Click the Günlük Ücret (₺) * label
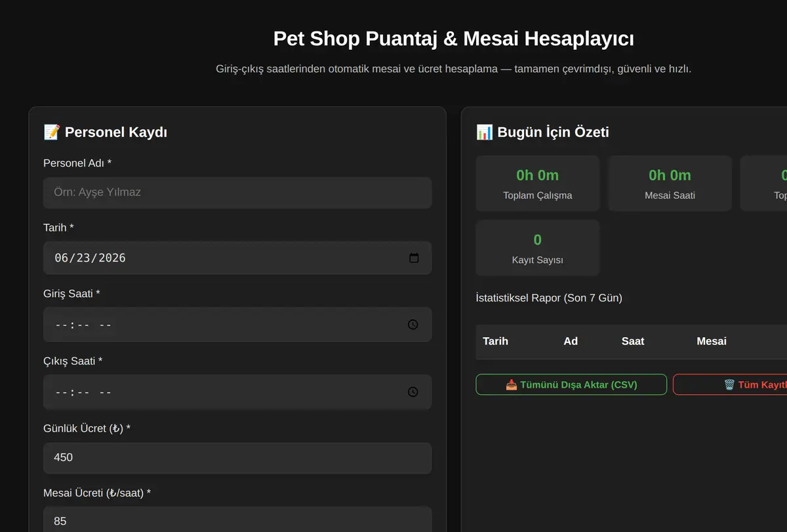This screenshot has width=787, height=532. pyautogui.click(x=87, y=428)
